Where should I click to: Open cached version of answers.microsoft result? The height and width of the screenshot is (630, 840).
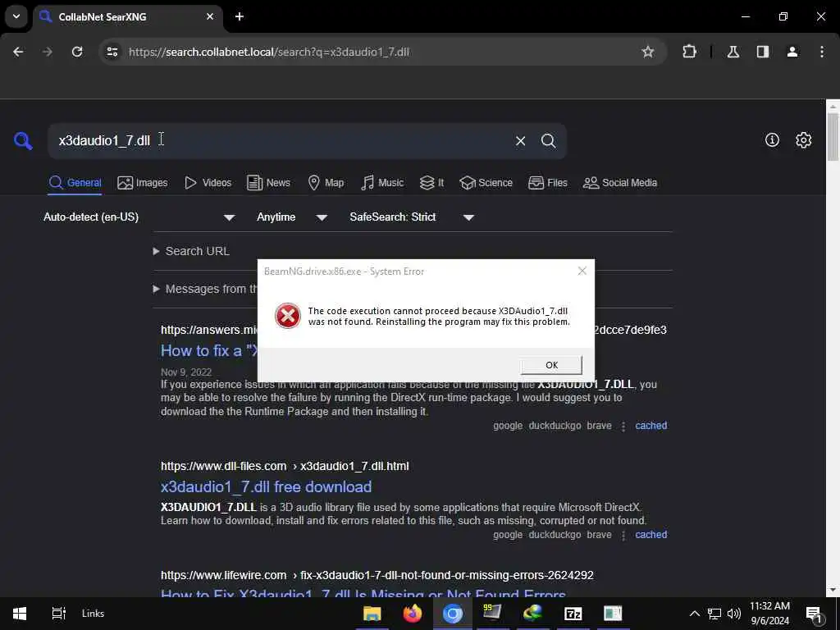tap(651, 426)
